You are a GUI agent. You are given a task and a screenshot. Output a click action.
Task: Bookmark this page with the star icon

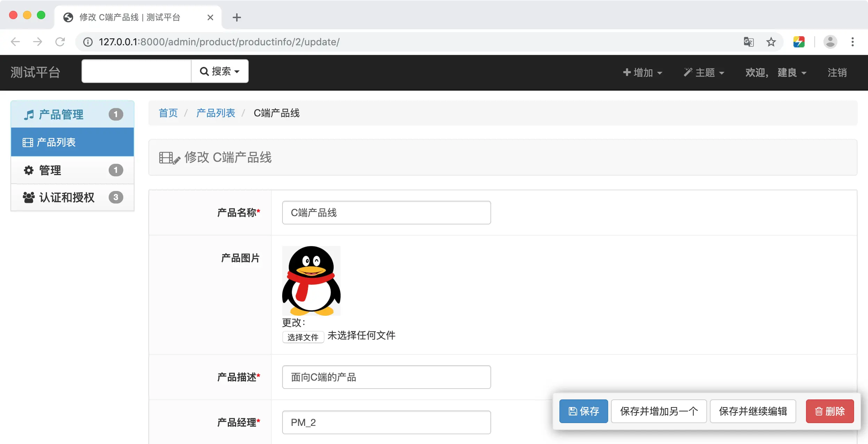click(x=771, y=42)
